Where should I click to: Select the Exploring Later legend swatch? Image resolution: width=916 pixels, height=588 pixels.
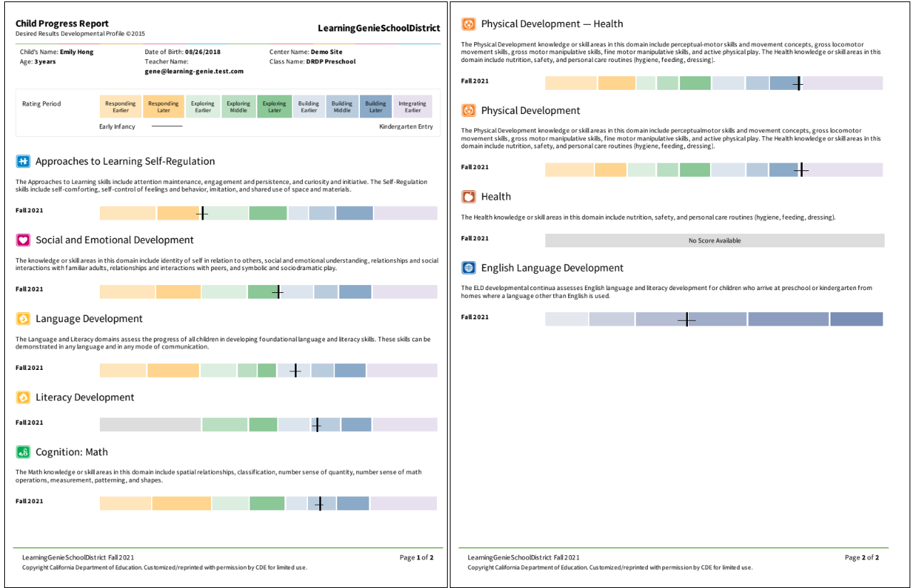pos(274,107)
